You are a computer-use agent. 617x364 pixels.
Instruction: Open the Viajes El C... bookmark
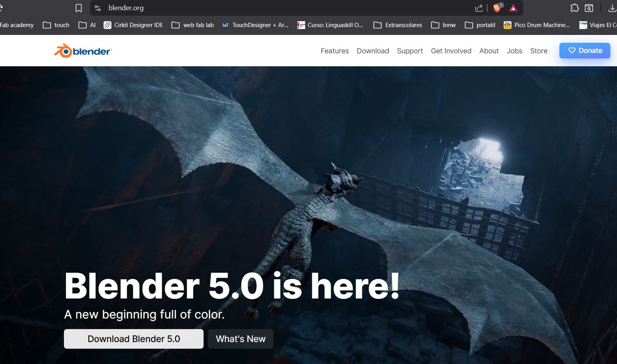coord(598,25)
